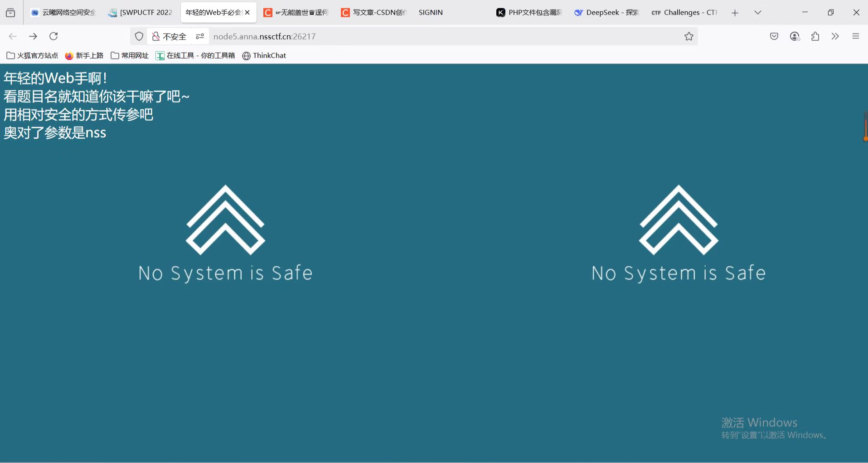Screen dimensions: 868x463
Task: Go forward one page
Action: click(x=33, y=36)
